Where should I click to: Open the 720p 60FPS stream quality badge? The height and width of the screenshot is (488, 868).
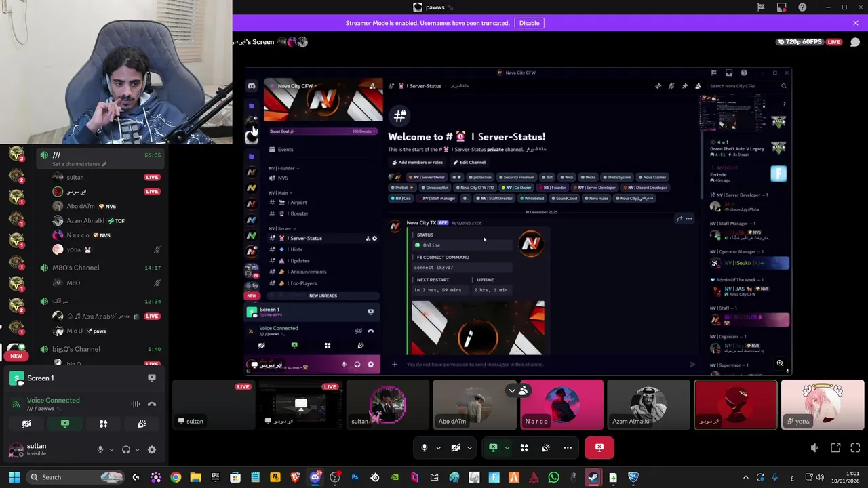[x=800, y=42]
